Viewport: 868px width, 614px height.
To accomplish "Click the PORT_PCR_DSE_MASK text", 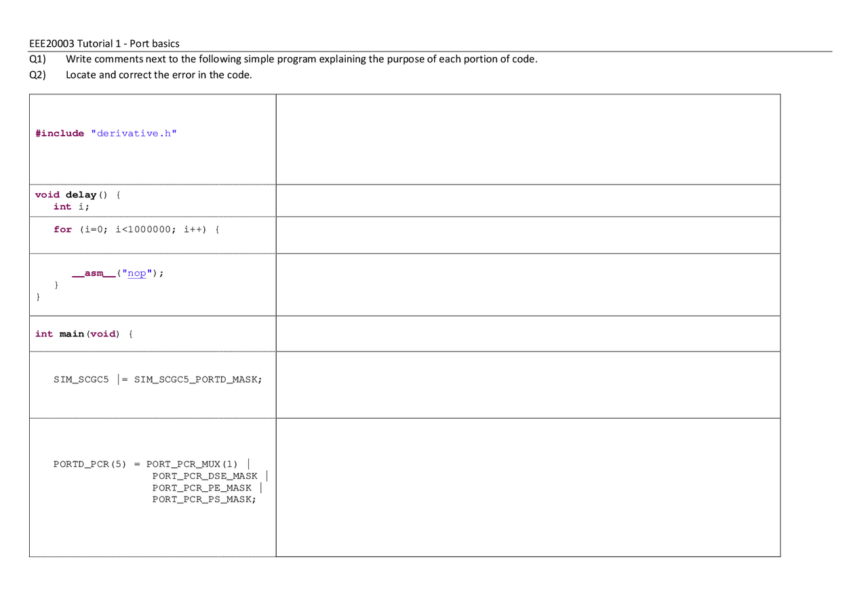I will coord(205,476).
